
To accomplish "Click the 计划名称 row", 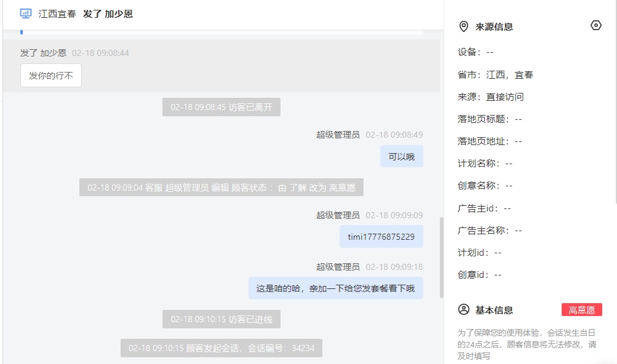I will pyautogui.click(x=485, y=164).
